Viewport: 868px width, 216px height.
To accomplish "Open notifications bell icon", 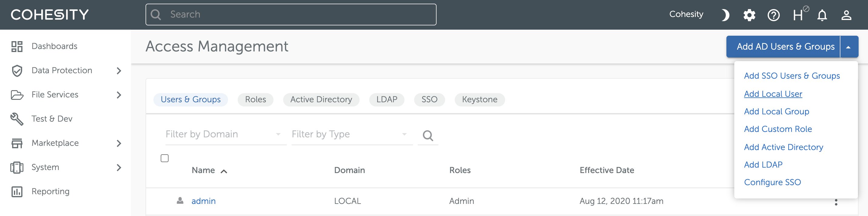I will (822, 15).
